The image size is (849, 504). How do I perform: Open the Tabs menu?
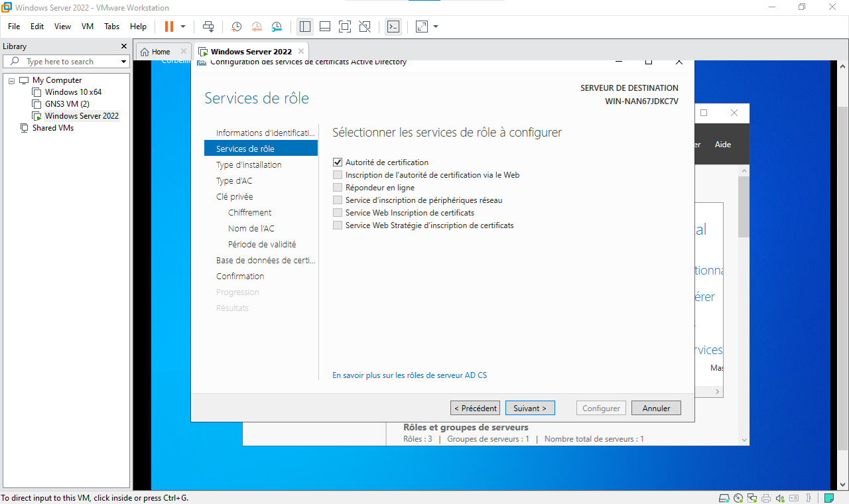112,27
